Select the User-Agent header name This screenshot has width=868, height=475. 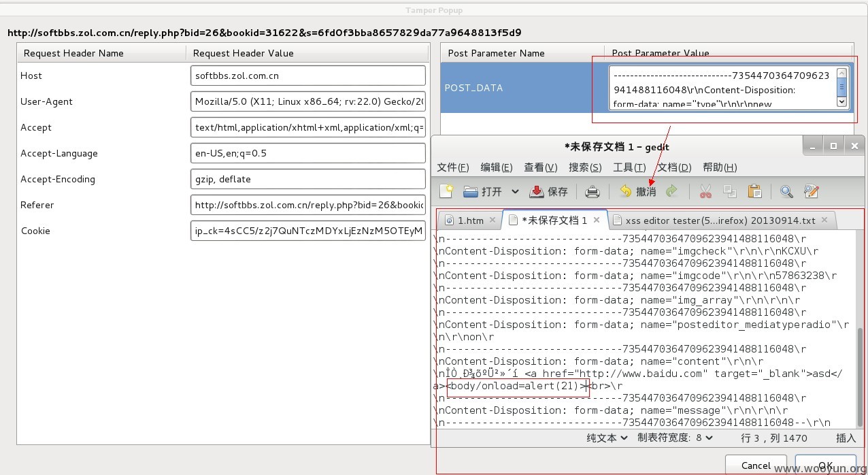pyautogui.click(x=46, y=101)
